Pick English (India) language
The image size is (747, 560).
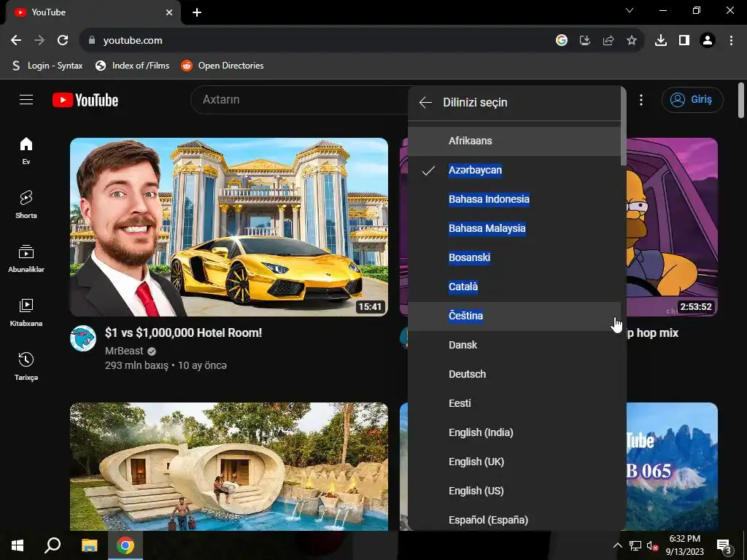coord(514,432)
